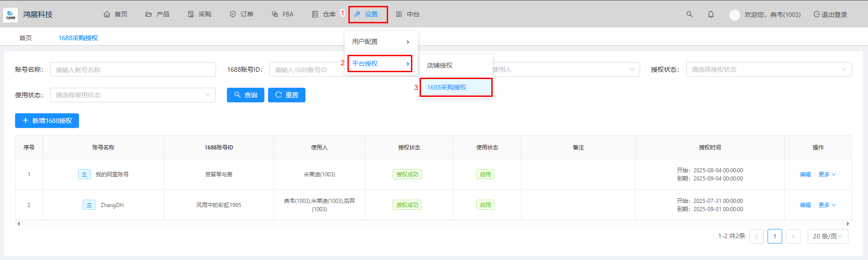
Task: Open 用户配置 submenu item
Action: pos(380,42)
